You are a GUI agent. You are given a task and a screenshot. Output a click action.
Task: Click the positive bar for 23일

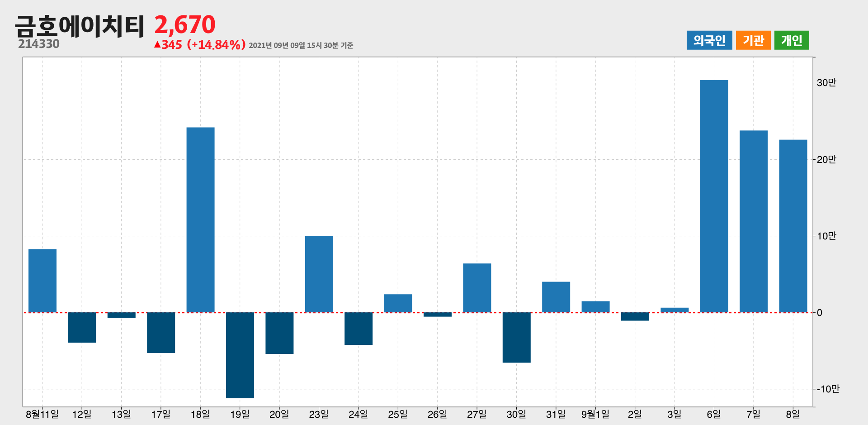[x=319, y=274]
